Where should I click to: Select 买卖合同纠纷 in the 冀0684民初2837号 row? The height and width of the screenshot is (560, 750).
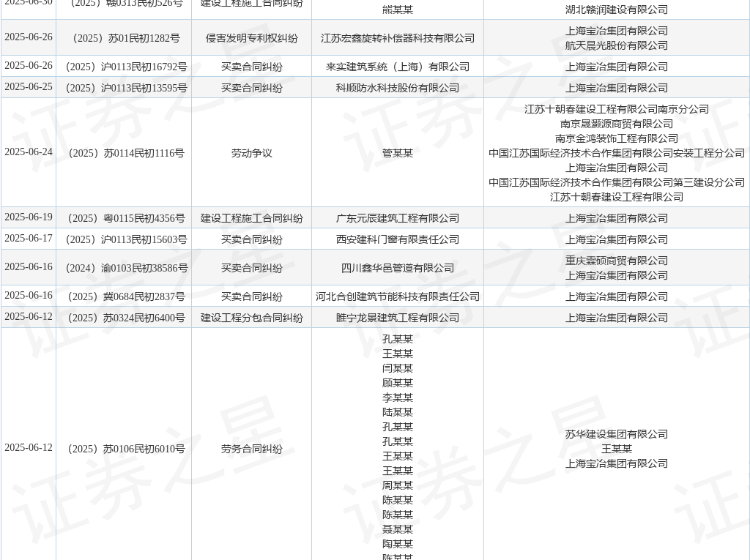click(252, 296)
